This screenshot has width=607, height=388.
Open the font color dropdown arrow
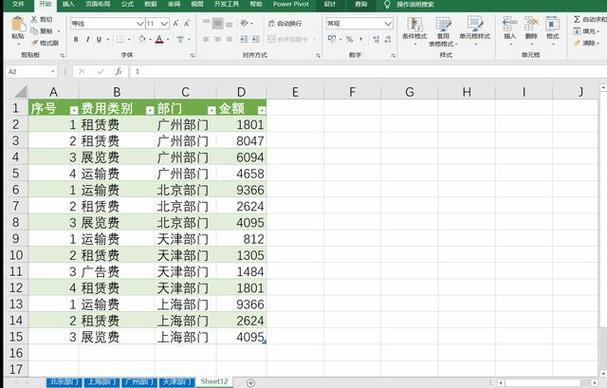click(168, 39)
